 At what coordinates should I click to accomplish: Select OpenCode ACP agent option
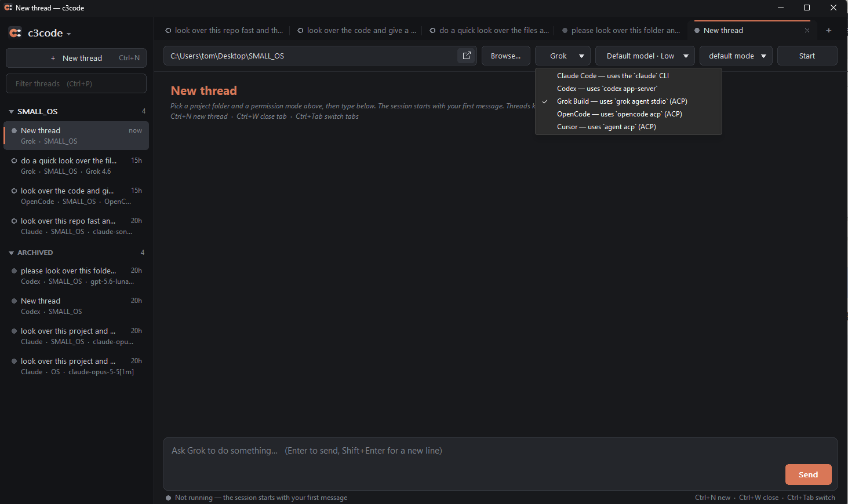click(x=628, y=114)
